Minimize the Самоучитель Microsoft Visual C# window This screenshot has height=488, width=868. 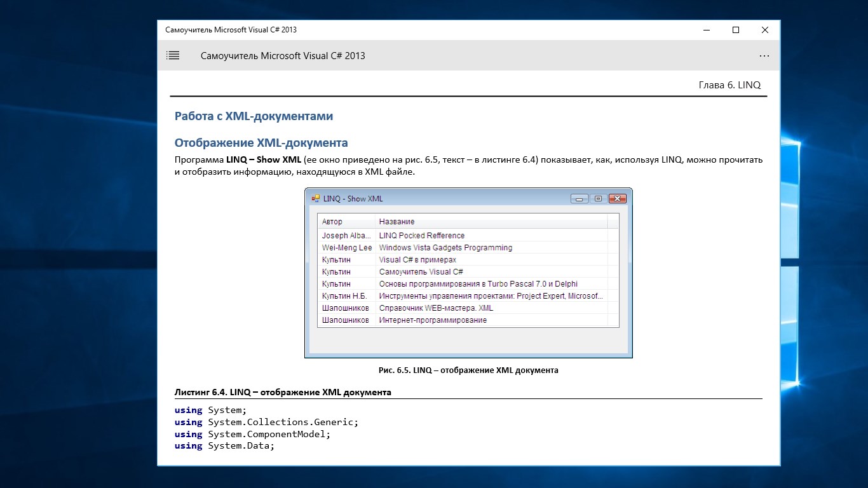707,30
